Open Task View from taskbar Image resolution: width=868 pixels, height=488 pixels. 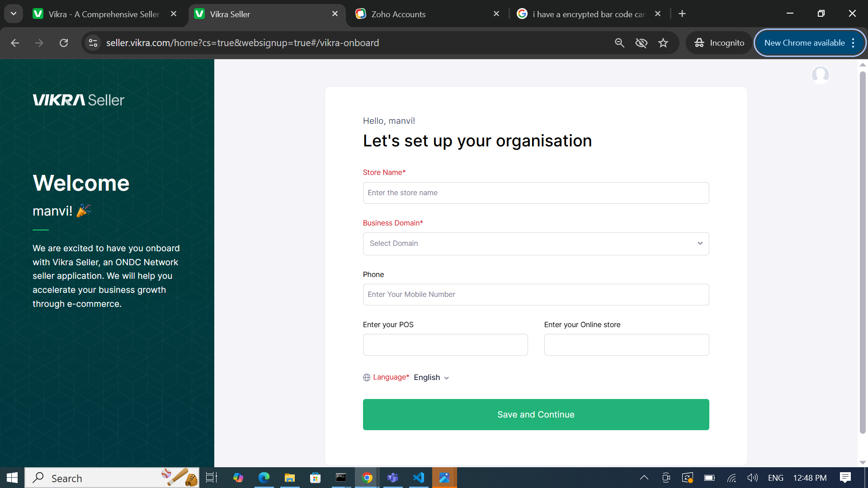coord(212,478)
